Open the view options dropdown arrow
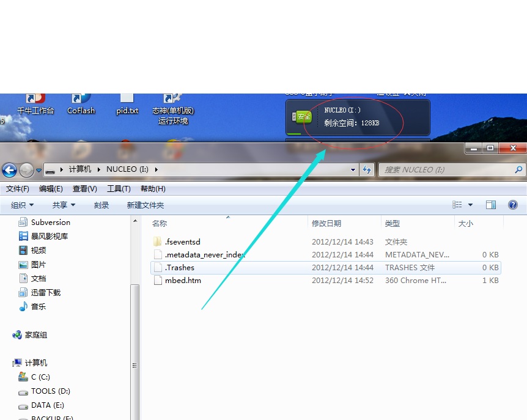Image resolution: width=527 pixels, height=420 pixels. pyautogui.click(x=471, y=205)
